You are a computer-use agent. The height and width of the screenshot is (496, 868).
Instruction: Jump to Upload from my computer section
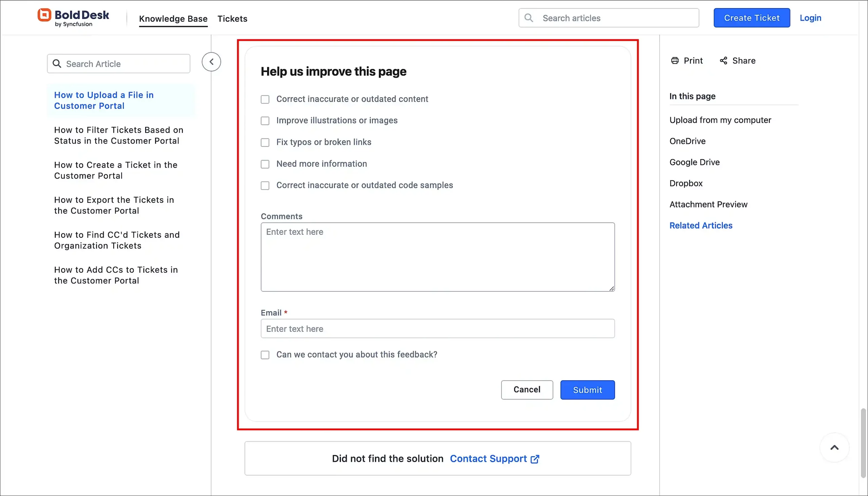(720, 120)
